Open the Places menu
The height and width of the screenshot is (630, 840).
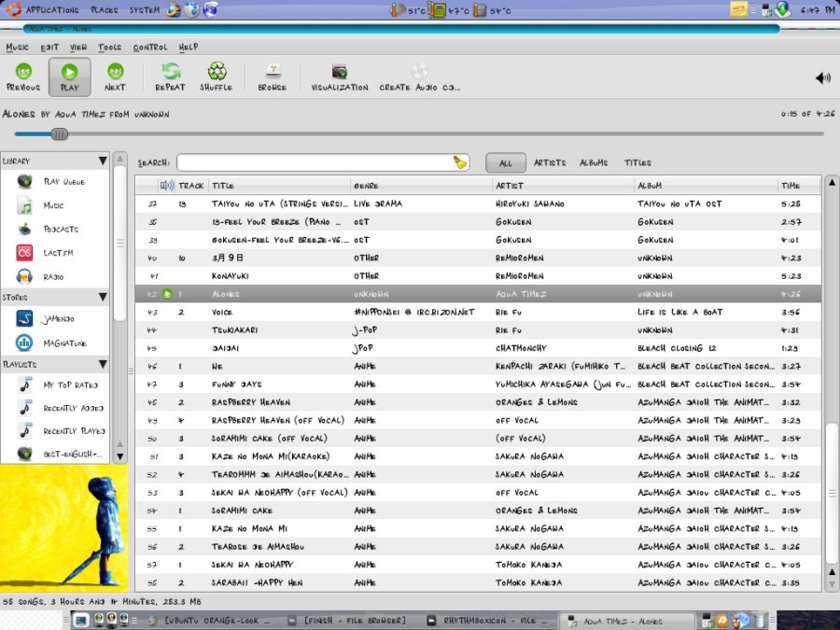(x=105, y=9)
